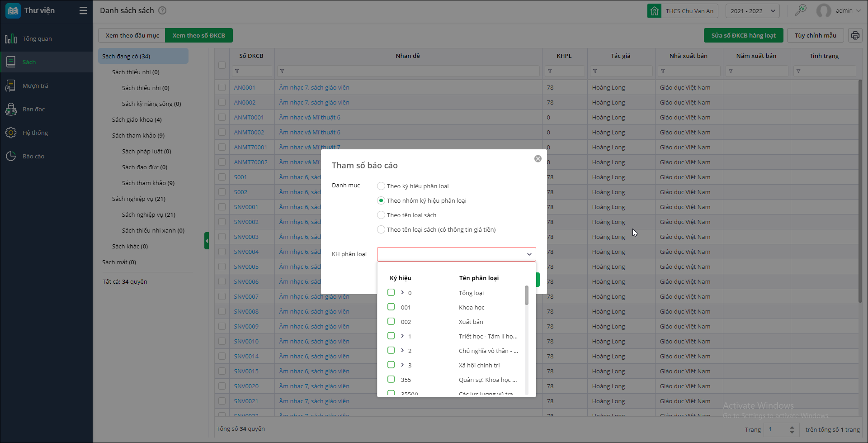Check the box for 0 Tổng loại
This screenshot has width=868, height=443.
coord(391,292)
